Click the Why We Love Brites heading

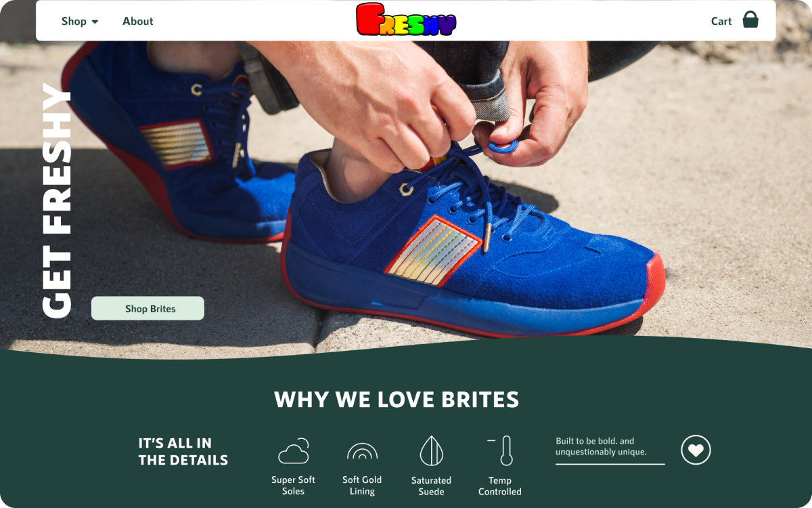[397, 400]
